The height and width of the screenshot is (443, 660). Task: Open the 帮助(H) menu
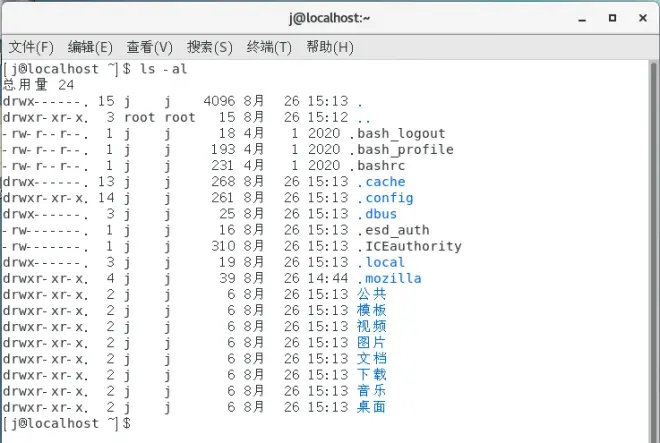point(330,47)
